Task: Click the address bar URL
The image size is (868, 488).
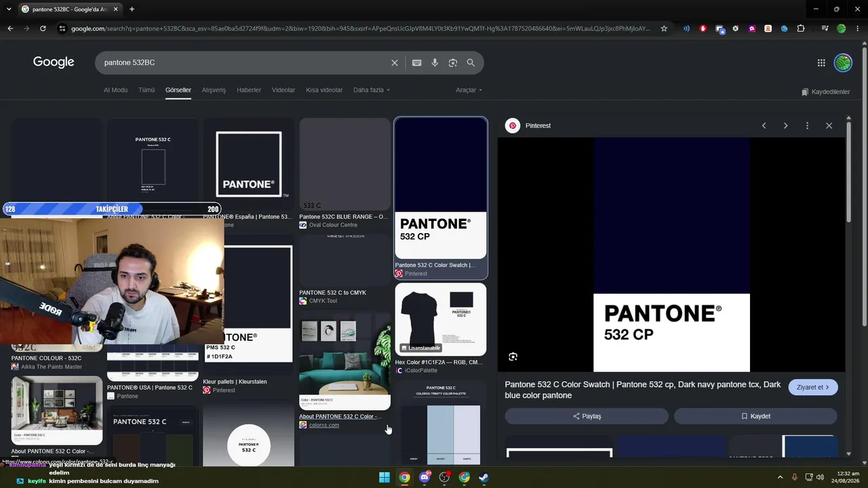Action: pos(360,28)
